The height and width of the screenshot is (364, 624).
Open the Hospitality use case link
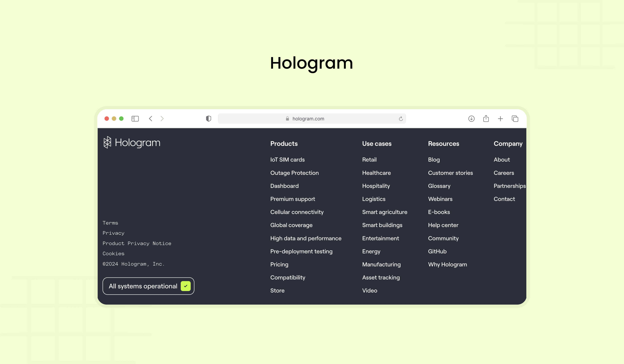pos(376,186)
